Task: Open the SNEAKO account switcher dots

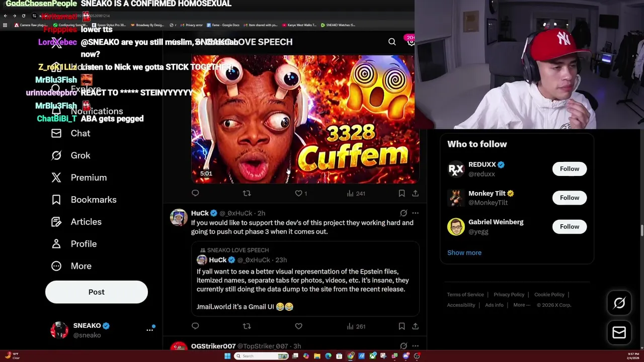Action: tap(149, 330)
